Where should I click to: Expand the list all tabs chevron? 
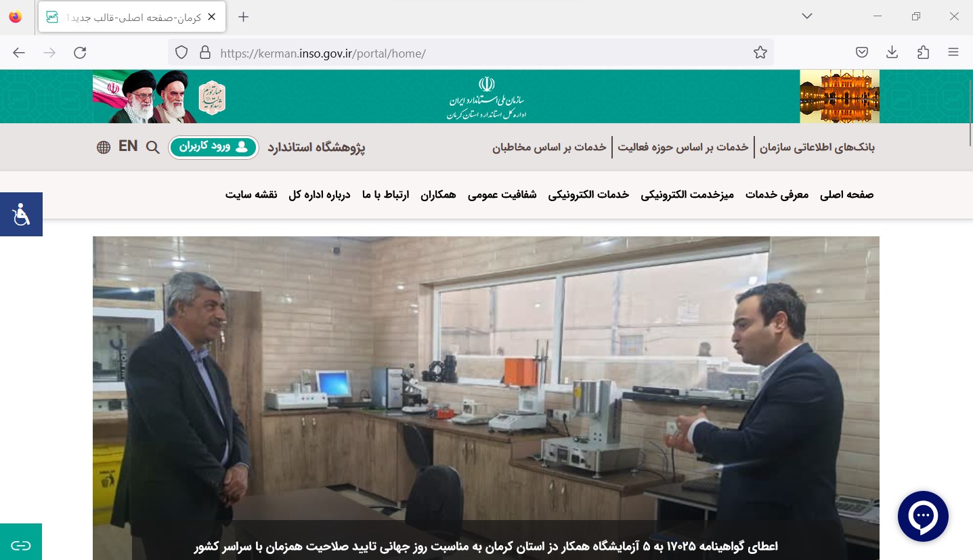point(807,16)
